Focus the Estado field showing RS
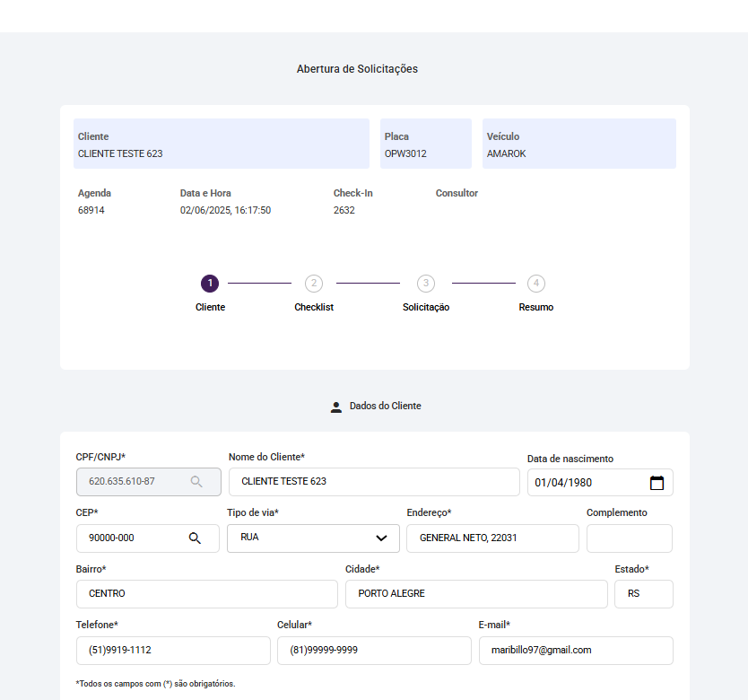This screenshot has height=700, width=748. (643, 594)
